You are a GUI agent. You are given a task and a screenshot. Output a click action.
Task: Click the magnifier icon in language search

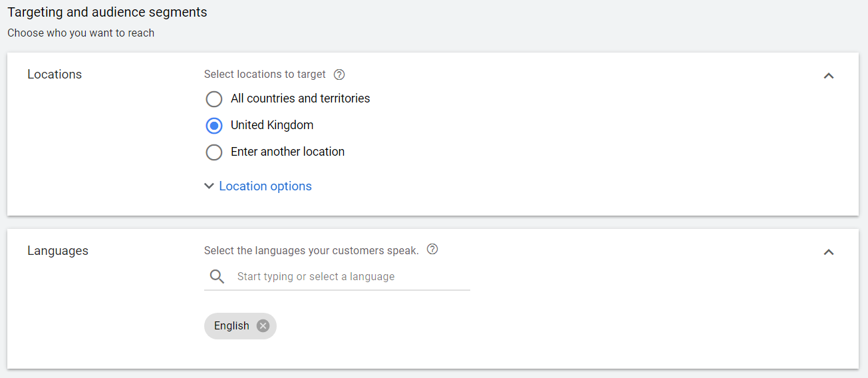tap(217, 277)
